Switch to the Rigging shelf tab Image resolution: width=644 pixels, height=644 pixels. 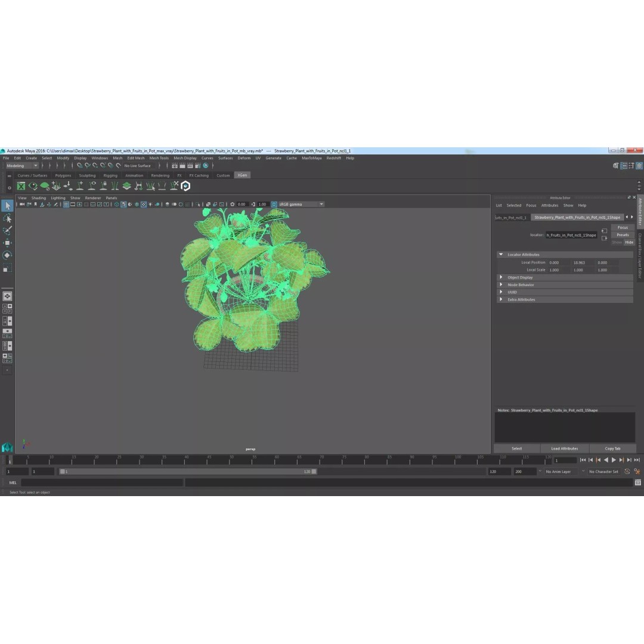(110, 175)
